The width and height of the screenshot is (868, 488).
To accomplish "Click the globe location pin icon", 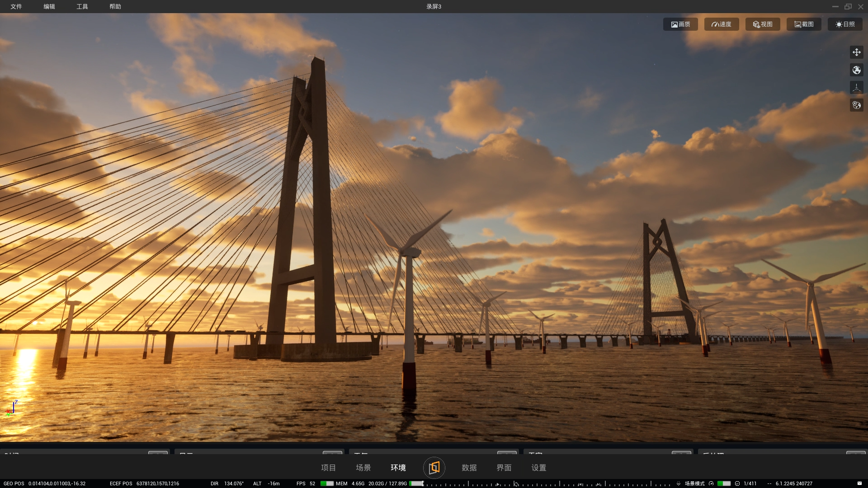I will tap(856, 105).
